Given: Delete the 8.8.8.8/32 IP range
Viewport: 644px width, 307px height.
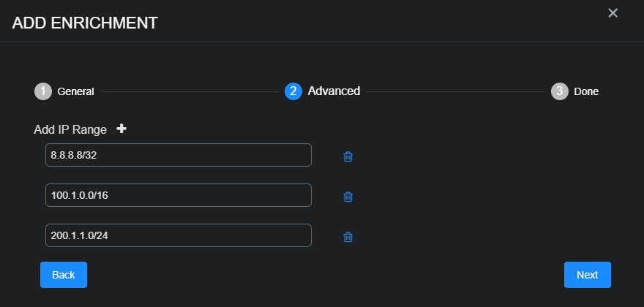Looking at the screenshot, I should (348, 156).
